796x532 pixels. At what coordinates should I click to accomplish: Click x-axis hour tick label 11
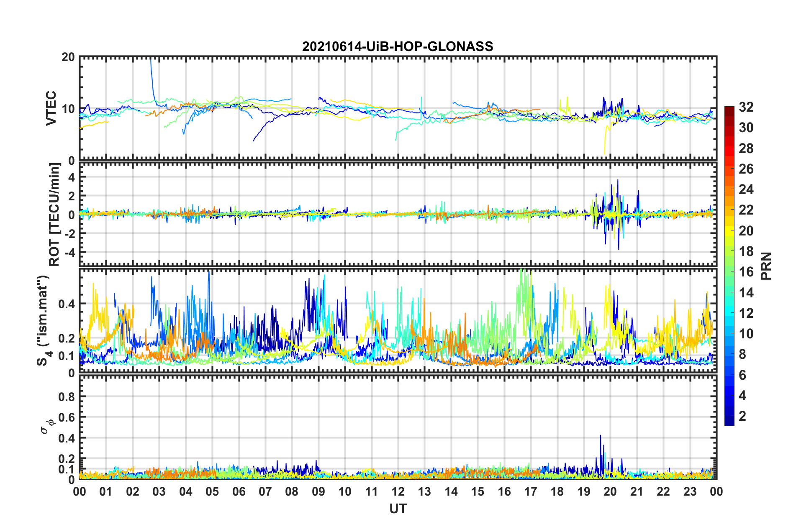pyautogui.click(x=372, y=491)
